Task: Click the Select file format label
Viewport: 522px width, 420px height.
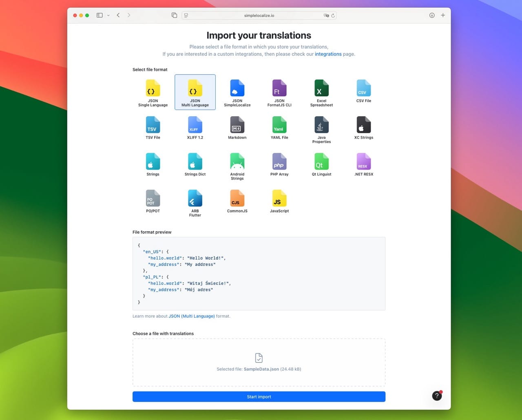Action: [x=150, y=70]
